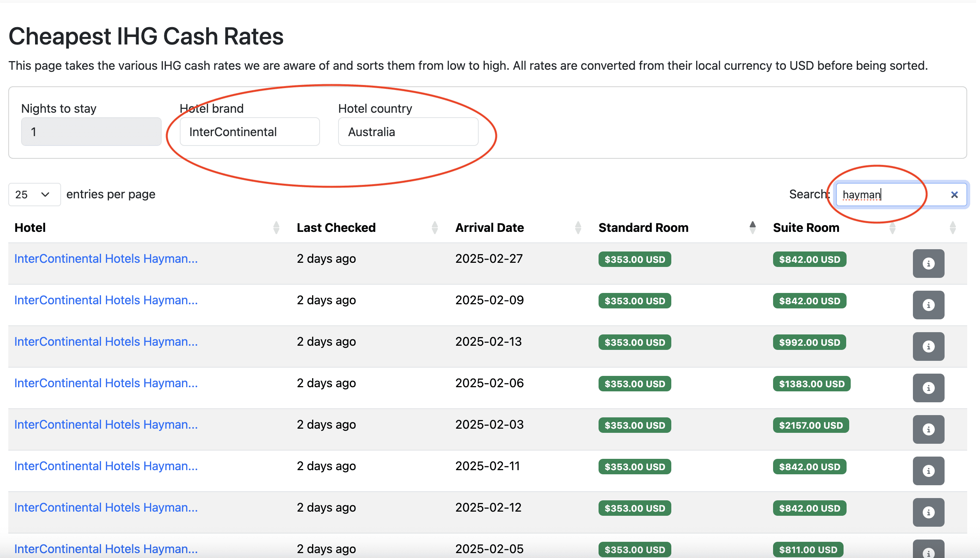Clear the search field with the X
The height and width of the screenshot is (558, 980).
954,195
